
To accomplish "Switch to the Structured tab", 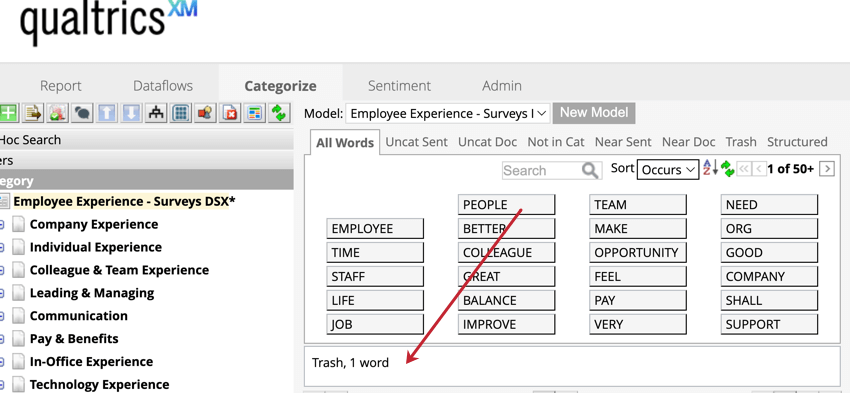I will click(x=797, y=142).
